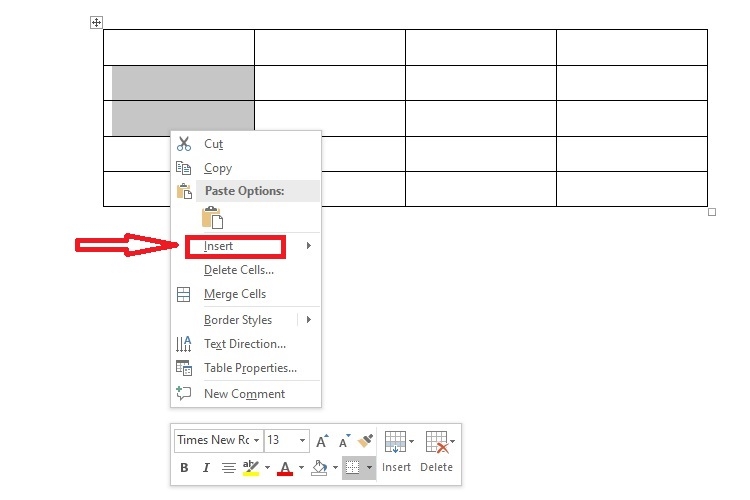The width and height of the screenshot is (750, 500).
Task: Expand the Border Styles submenu arrow
Action: (x=309, y=320)
